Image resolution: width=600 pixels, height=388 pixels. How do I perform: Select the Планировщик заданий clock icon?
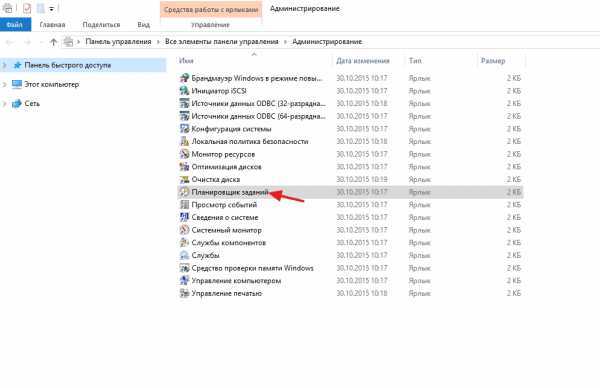point(184,192)
